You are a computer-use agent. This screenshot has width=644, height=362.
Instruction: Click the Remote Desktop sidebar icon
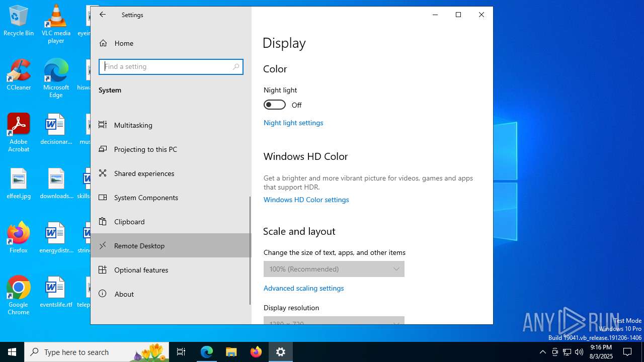(x=103, y=245)
